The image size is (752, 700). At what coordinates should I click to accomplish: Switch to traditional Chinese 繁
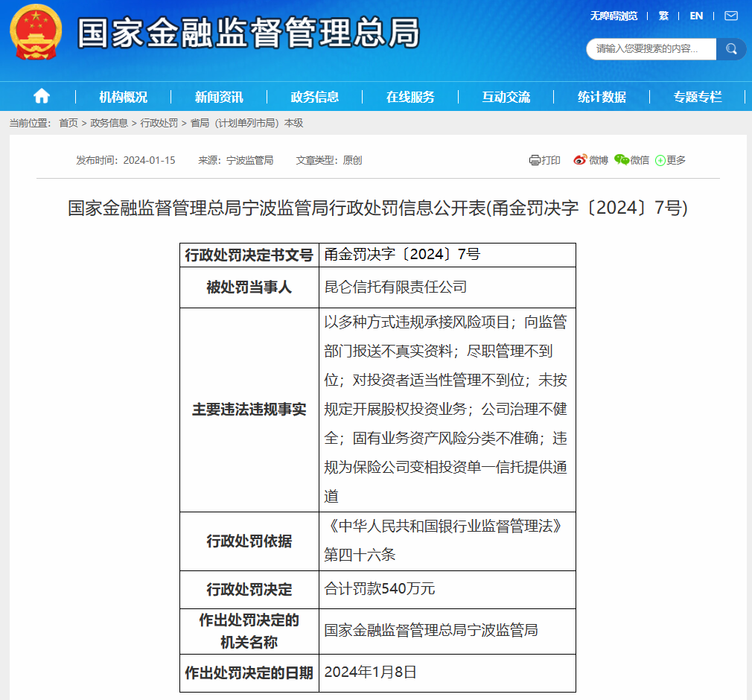pos(663,16)
